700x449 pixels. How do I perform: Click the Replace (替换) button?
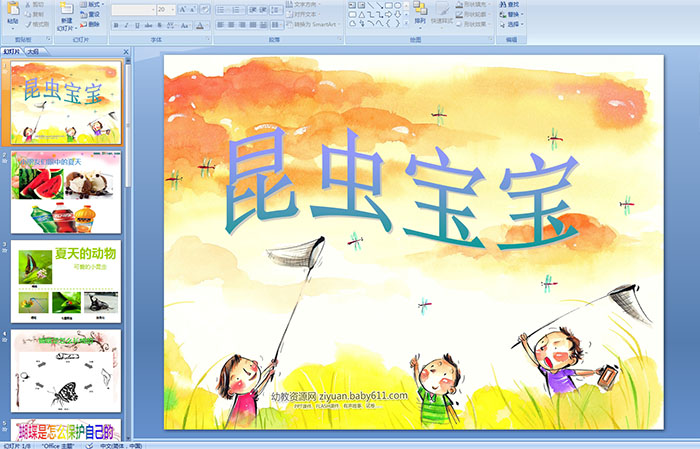pyautogui.click(x=512, y=14)
